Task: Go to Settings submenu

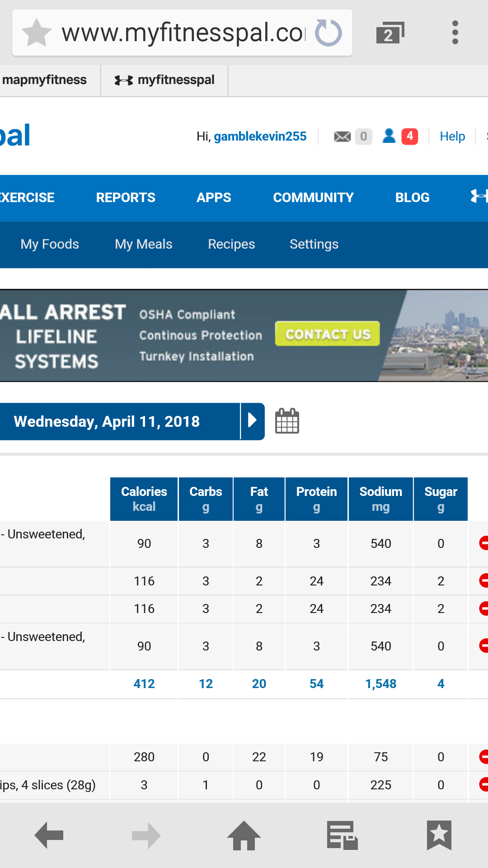Action: 314,244
